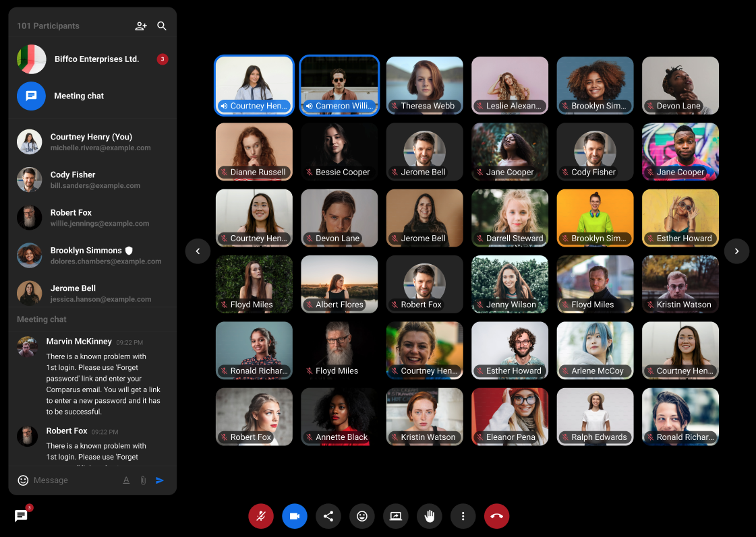Image resolution: width=756 pixels, height=537 pixels.
Task: Toggle the blue camera button
Action: [295, 516]
